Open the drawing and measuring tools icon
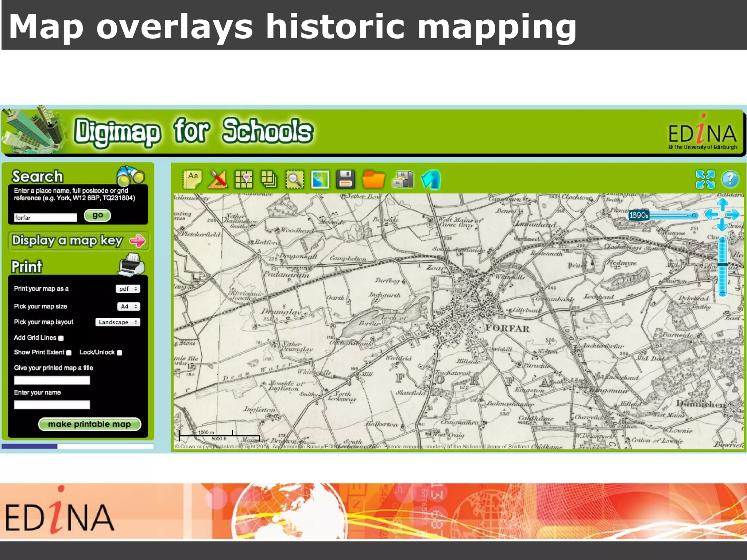747x560 pixels. click(x=218, y=180)
